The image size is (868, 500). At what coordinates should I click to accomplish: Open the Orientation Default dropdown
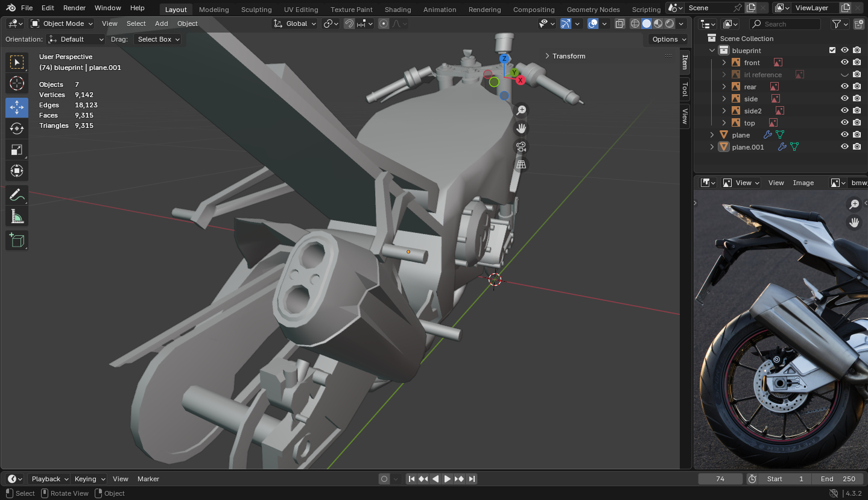(x=76, y=39)
